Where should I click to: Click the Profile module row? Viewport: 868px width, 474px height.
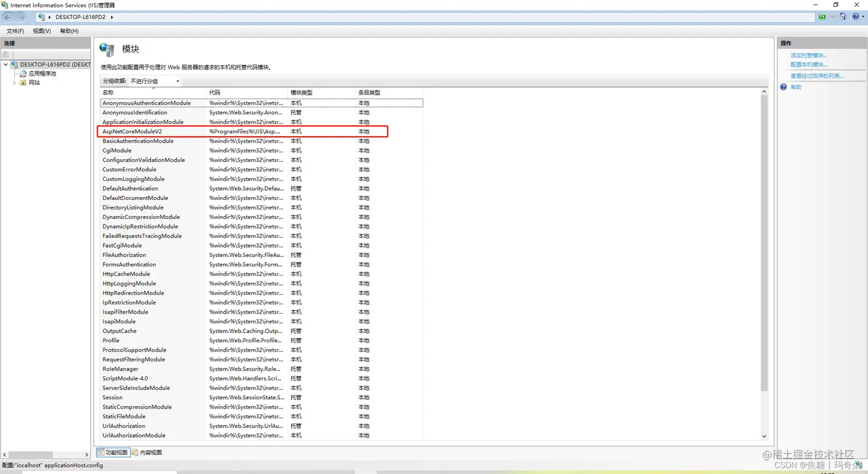(x=262, y=341)
